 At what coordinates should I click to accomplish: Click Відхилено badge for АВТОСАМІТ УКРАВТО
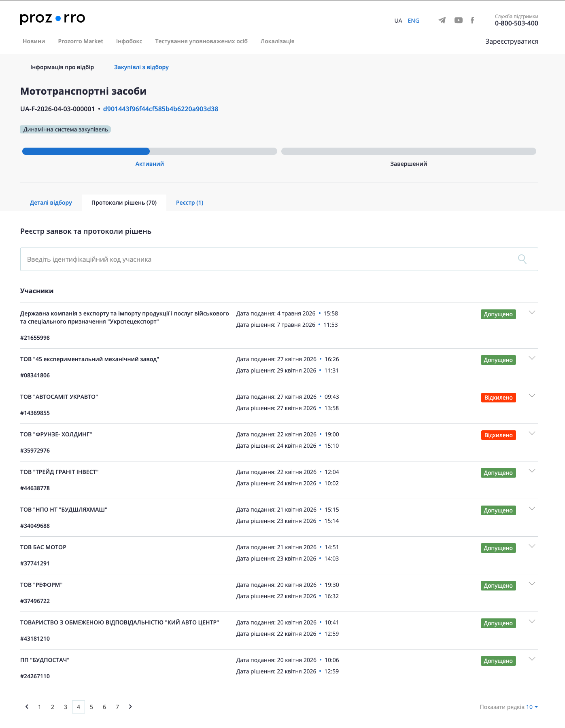[x=498, y=398]
